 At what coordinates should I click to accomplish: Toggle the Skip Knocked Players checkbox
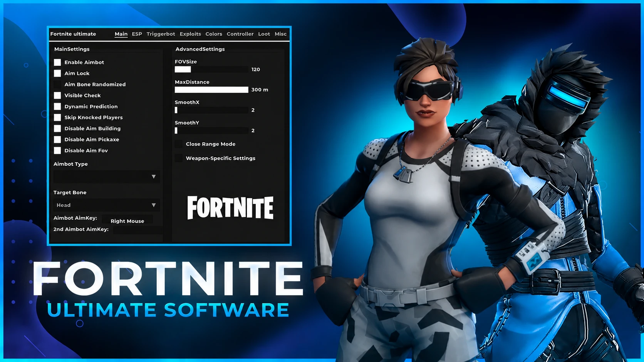57,117
